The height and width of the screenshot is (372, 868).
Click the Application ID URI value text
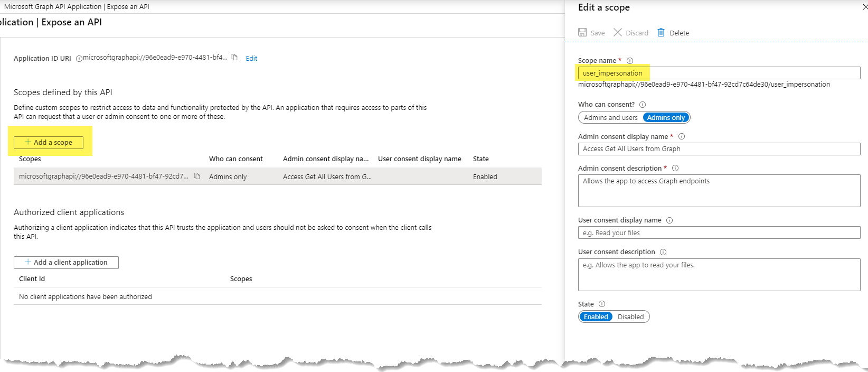(155, 58)
